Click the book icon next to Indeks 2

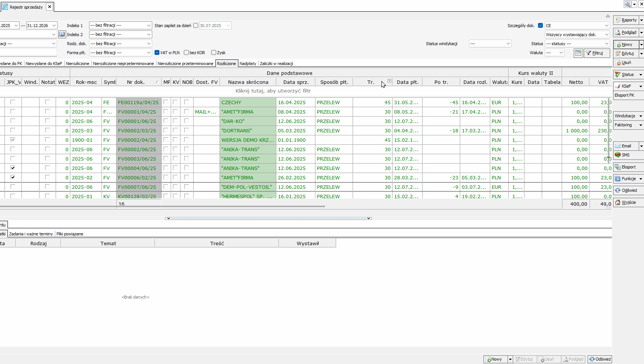tap(62, 35)
